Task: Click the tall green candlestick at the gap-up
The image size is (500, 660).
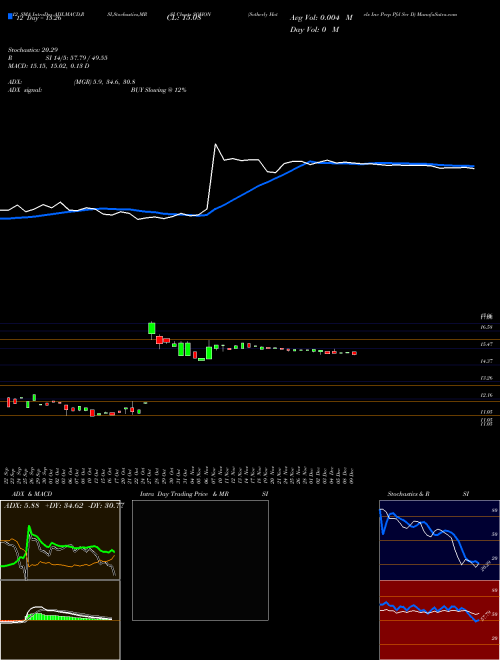Action: tap(152, 328)
